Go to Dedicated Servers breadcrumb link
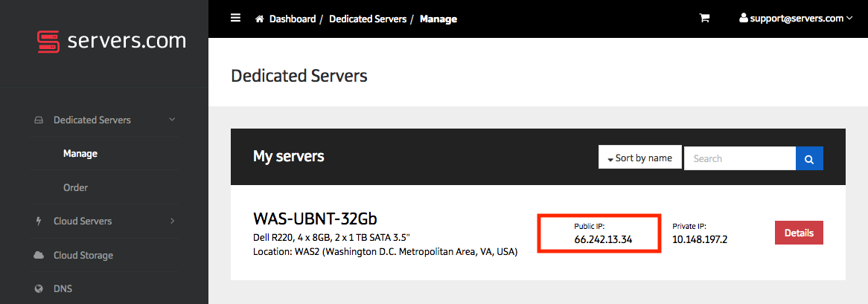Image resolution: width=868 pixels, height=304 pixels. pos(368,19)
